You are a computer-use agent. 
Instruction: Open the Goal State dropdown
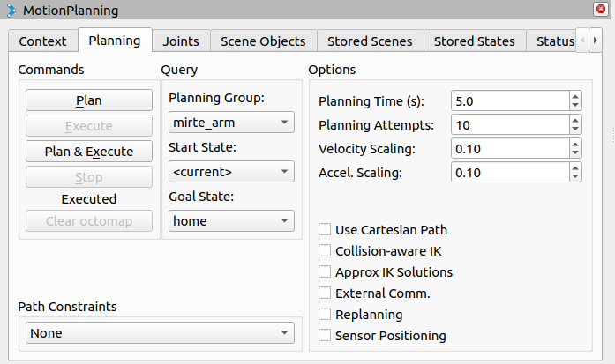(x=231, y=221)
